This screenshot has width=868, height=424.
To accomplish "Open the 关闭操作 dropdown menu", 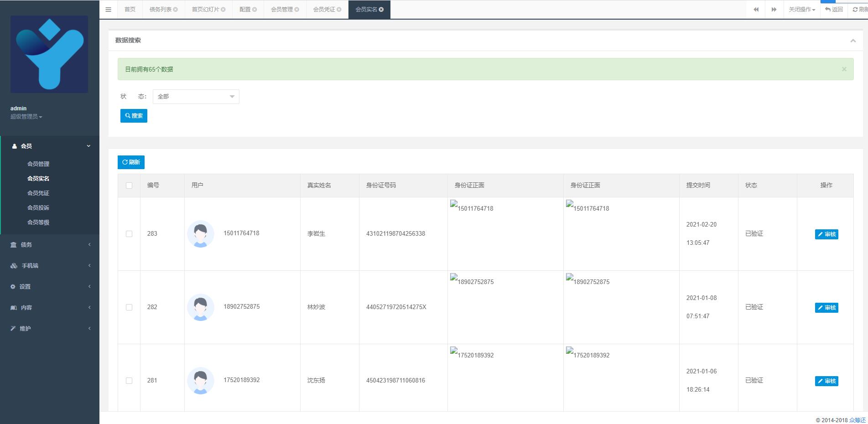I will [802, 10].
